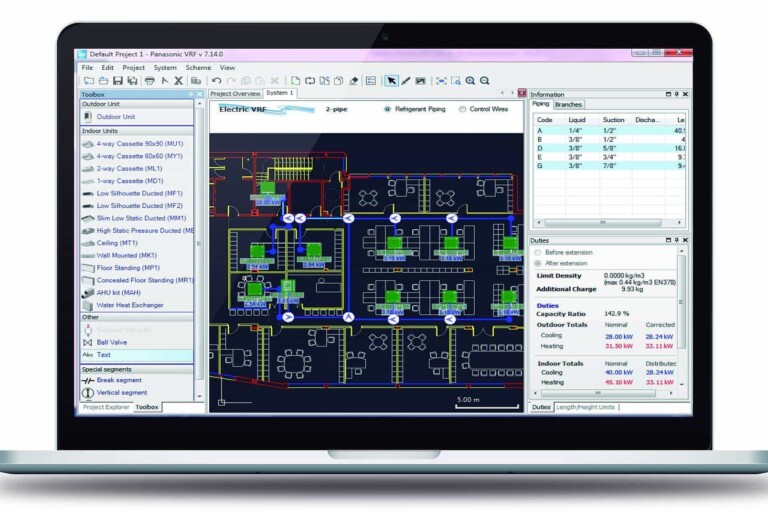768x512 pixels.
Task: Select the arrow pointer tool
Action: pyautogui.click(x=391, y=81)
